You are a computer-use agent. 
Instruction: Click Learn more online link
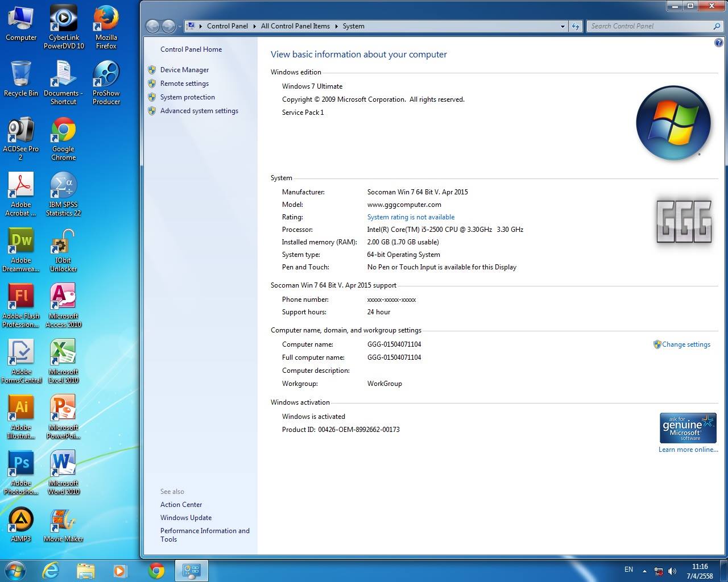(688, 450)
